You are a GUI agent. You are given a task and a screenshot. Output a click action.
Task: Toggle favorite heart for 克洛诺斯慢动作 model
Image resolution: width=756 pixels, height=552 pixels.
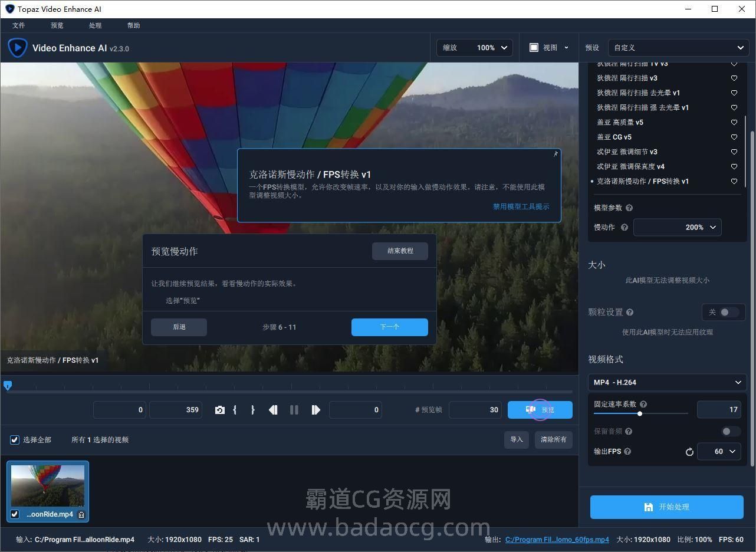[x=734, y=181]
